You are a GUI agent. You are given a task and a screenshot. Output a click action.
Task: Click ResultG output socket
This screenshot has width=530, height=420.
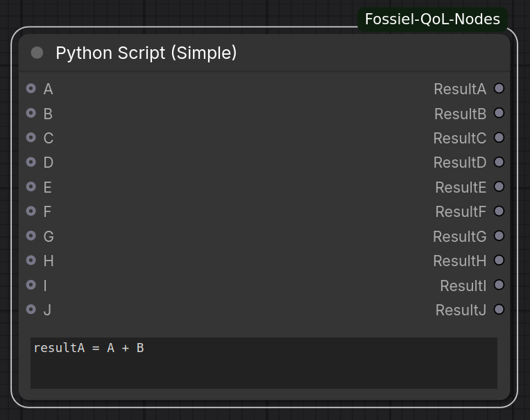[499, 236]
